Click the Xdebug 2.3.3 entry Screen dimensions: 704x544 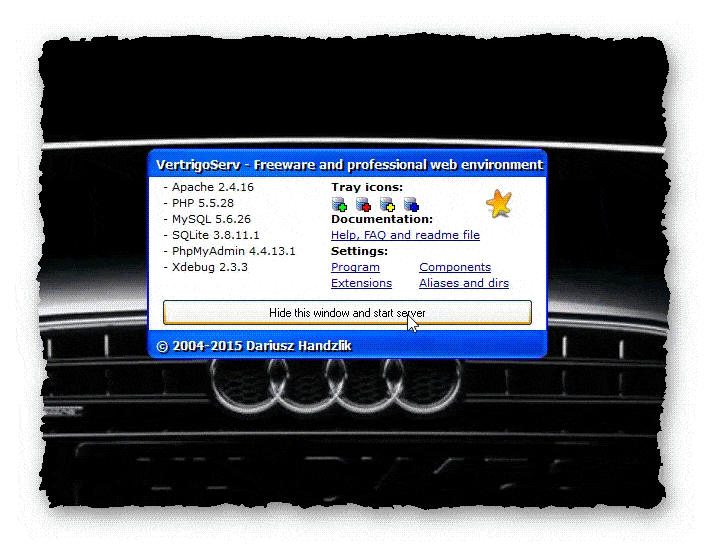[206, 267]
